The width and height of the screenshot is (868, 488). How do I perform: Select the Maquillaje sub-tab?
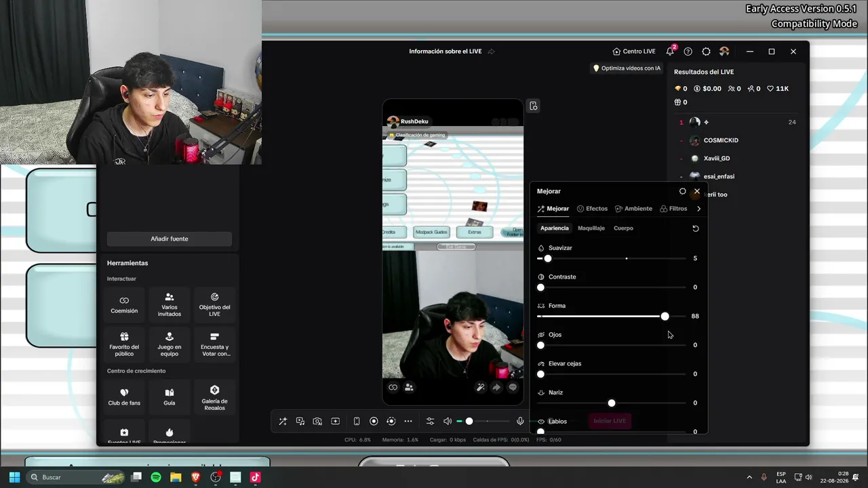(591, 228)
